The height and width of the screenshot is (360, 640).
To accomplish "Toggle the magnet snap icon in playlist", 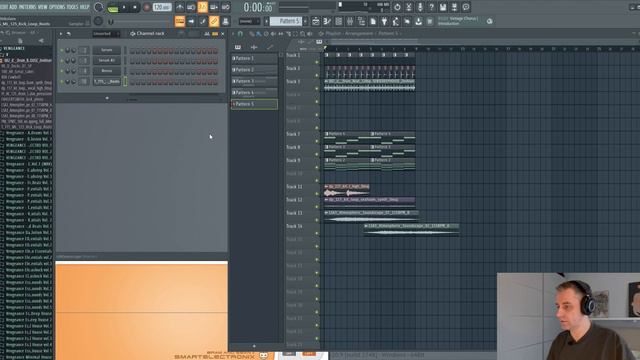I will pyautogui.click(x=240, y=34).
